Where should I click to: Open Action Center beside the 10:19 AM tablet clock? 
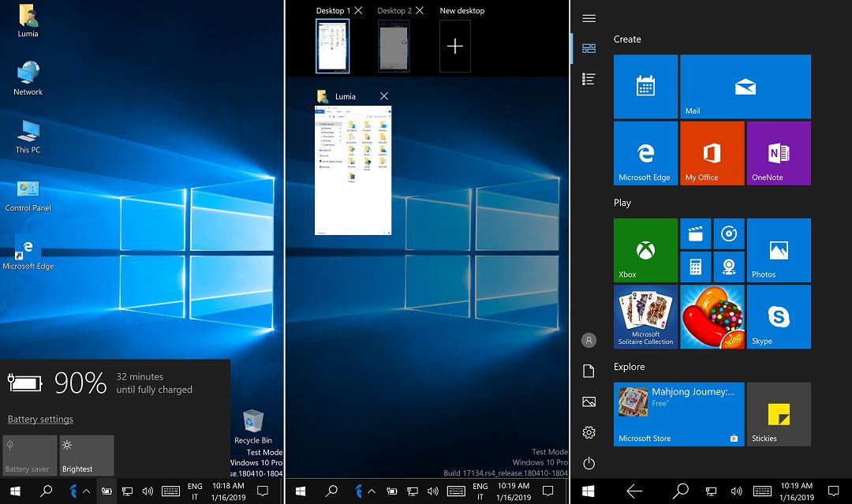pos(833,491)
